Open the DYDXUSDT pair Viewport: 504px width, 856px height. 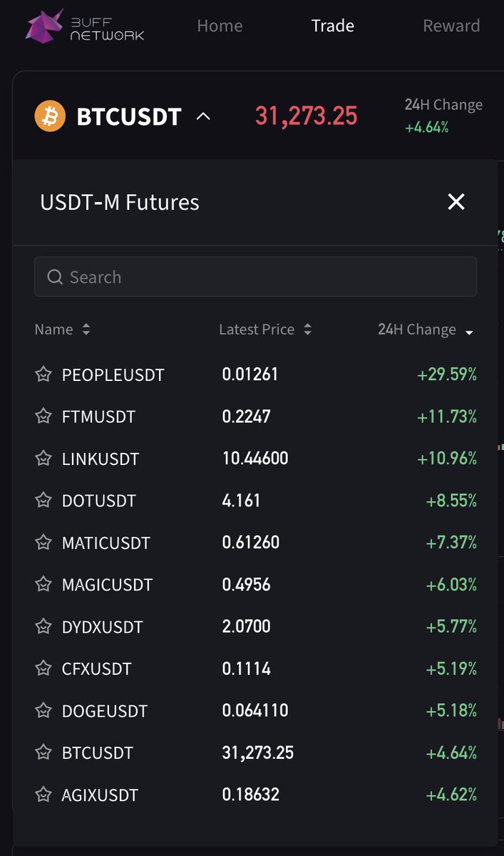[x=103, y=627]
